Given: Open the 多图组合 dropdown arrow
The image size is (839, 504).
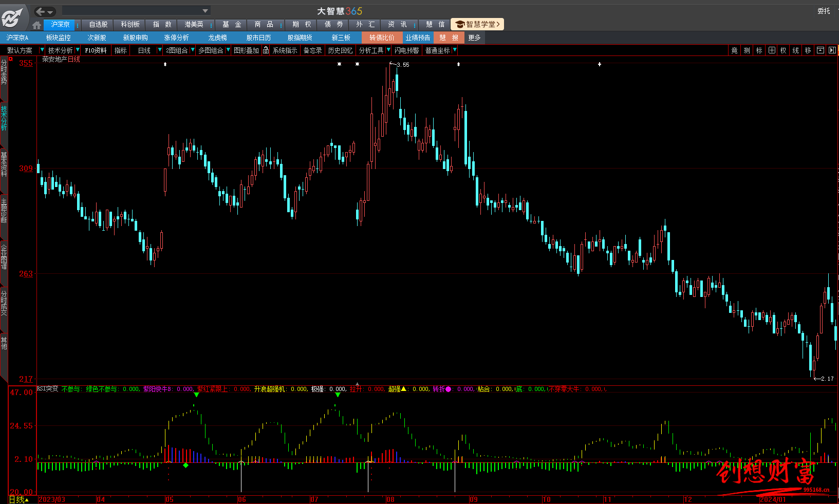Looking at the screenshot, I should 228,50.
